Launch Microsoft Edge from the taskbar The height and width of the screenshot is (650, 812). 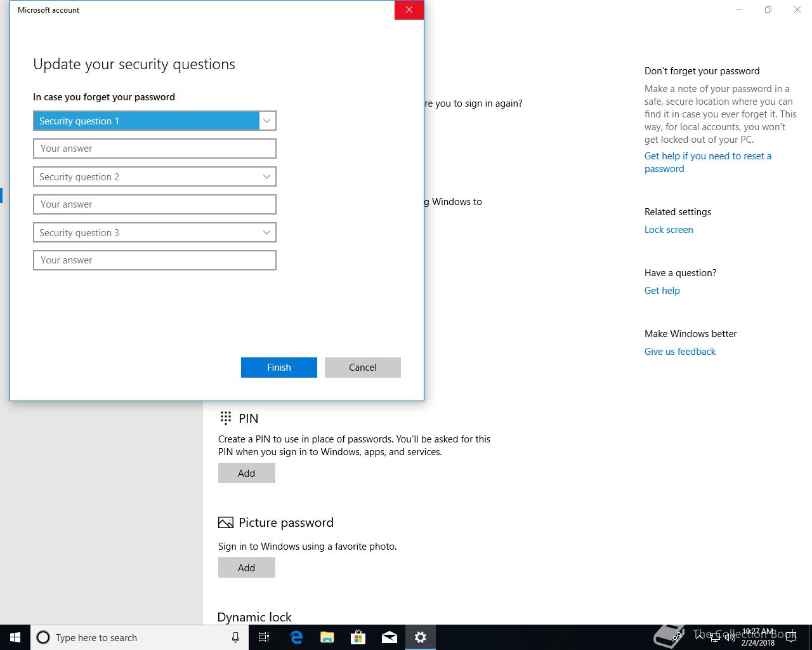tap(296, 637)
